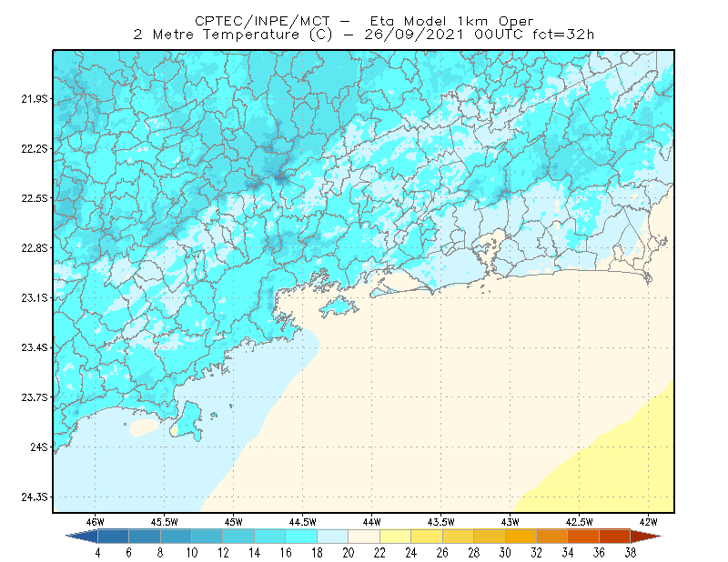Click the title line 'CPTEC/INPE/MCT – Eta Model 1km Oper'
Image resolution: width=728 pixels, height=562 pixels.
[x=364, y=21]
